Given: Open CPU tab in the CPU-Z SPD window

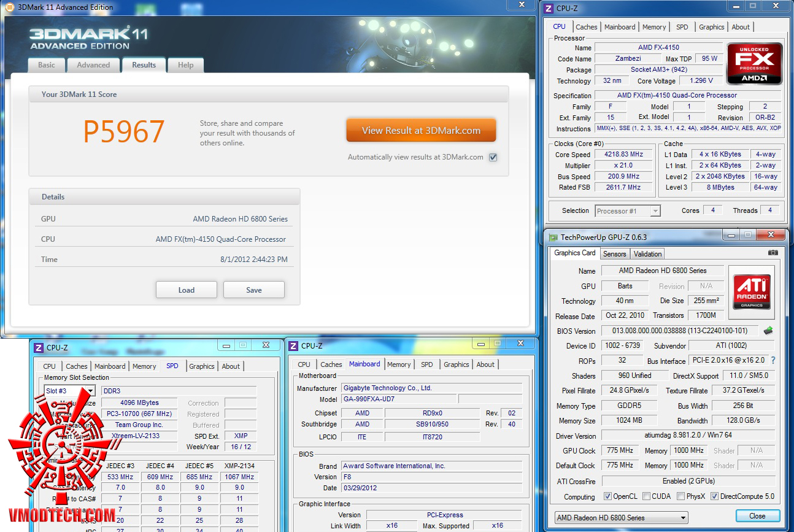Looking at the screenshot, I should [x=50, y=366].
